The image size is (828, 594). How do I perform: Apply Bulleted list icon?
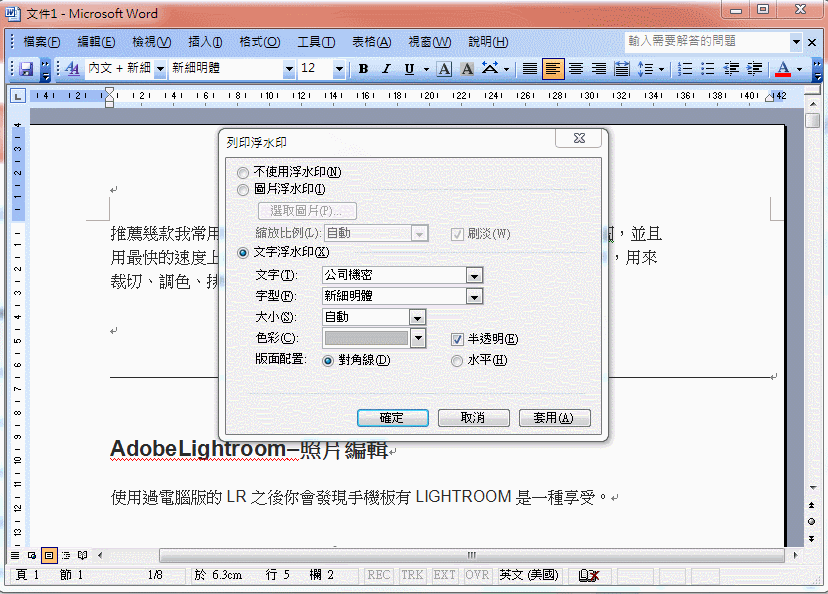point(708,69)
